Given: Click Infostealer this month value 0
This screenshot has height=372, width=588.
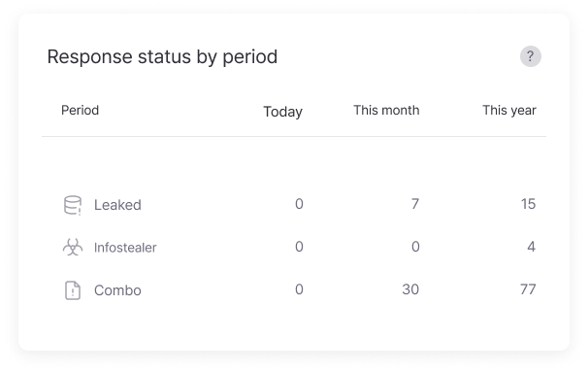Looking at the screenshot, I should coord(415,247).
